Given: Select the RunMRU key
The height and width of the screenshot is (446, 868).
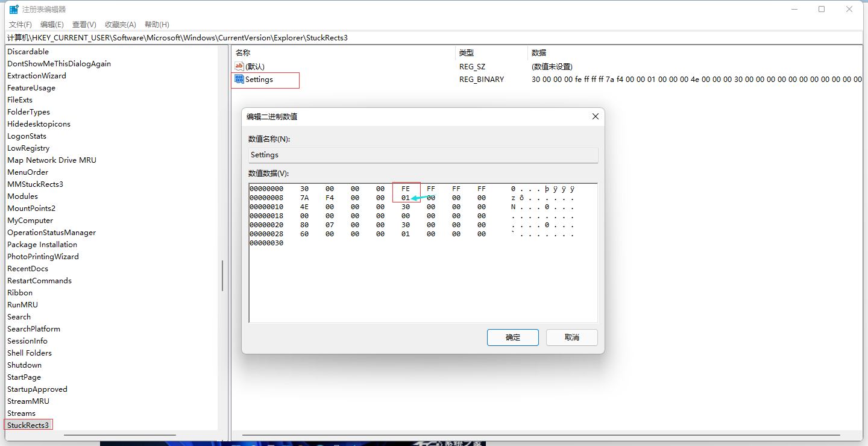Looking at the screenshot, I should click(x=22, y=304).
